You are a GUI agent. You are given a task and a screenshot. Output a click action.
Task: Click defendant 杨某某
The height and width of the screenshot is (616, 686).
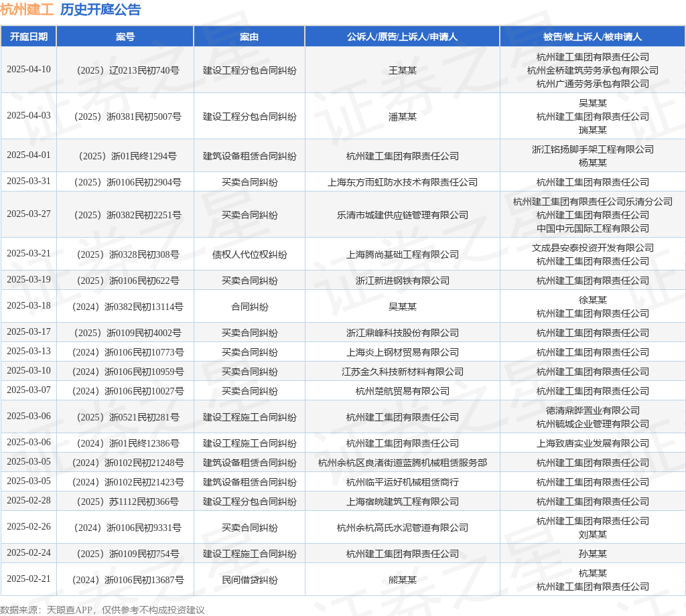tap(593, 163)
